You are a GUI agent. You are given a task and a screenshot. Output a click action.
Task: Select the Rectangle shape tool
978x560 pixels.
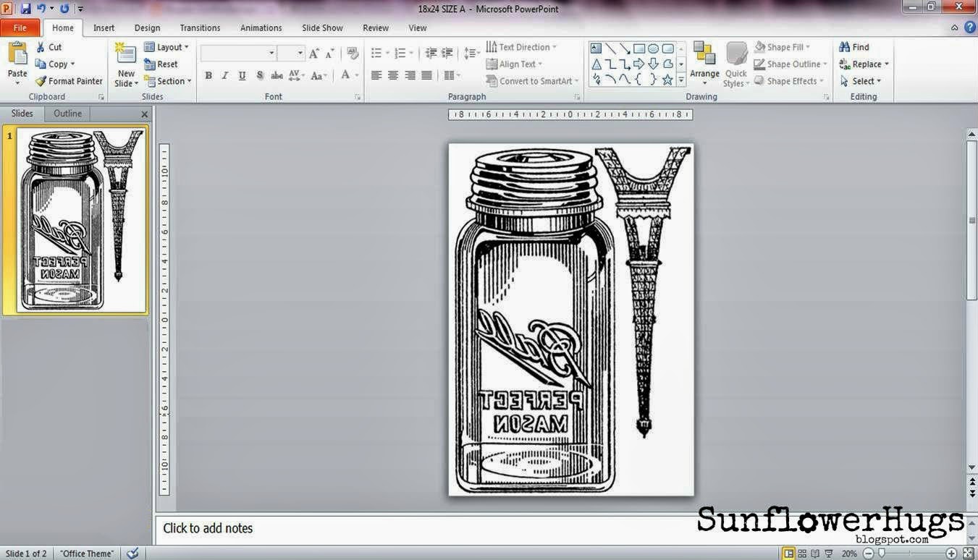(638, 48)
